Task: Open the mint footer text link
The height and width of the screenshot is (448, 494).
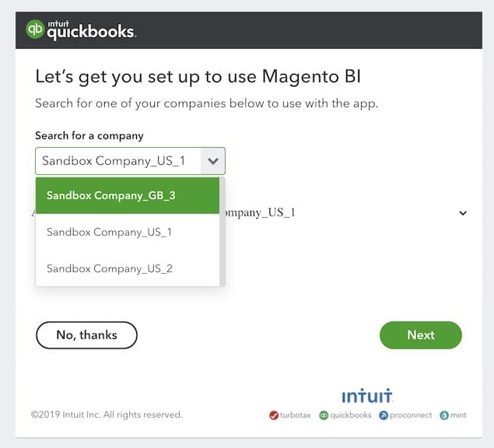Action: (x=459, y=415)
